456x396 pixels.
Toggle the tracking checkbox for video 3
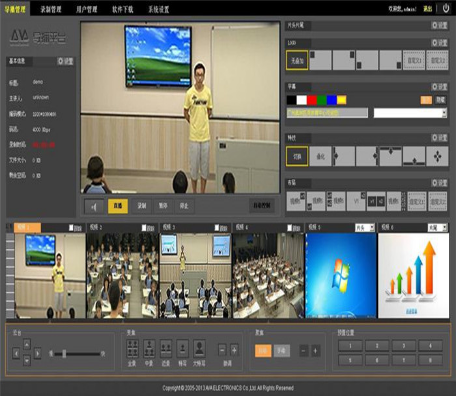click(x=217, y=228)
